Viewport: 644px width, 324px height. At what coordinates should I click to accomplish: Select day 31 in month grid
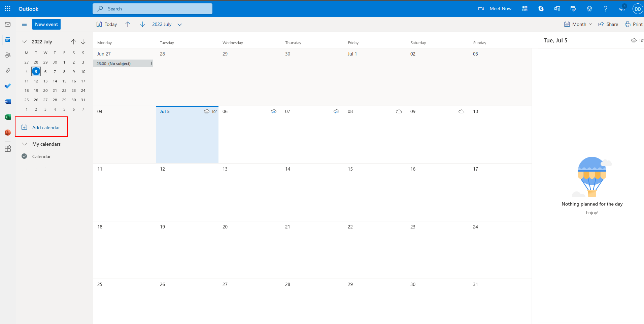[x=500, y=301]
